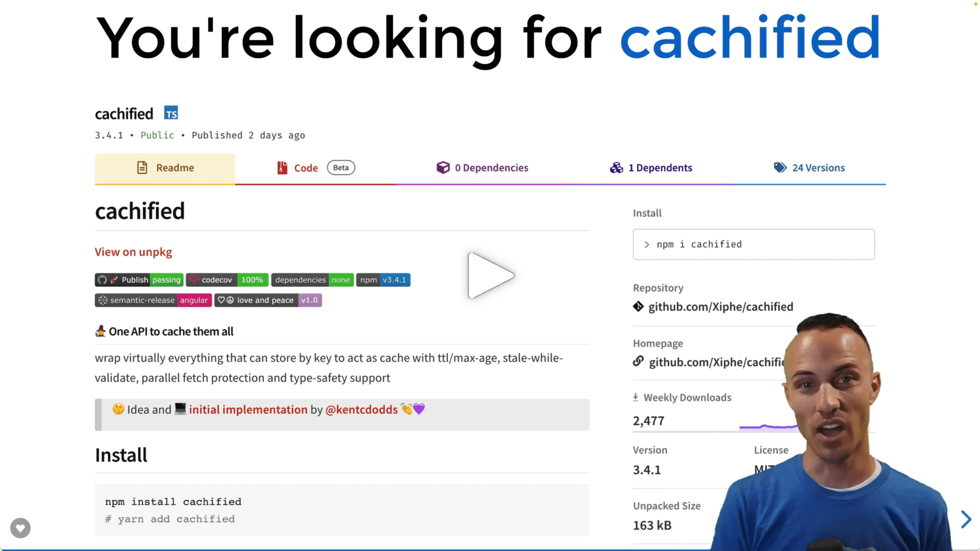The width and height of the screenshot is (980, 551).
Task: Click the Code zip file icon
Action: coord(282,168)
